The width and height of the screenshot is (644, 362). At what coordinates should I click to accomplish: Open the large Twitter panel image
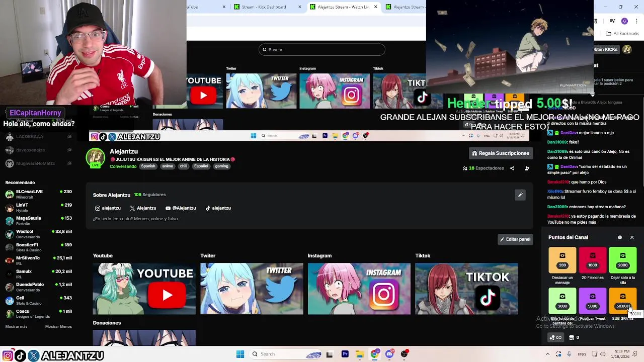click(252, 289)
